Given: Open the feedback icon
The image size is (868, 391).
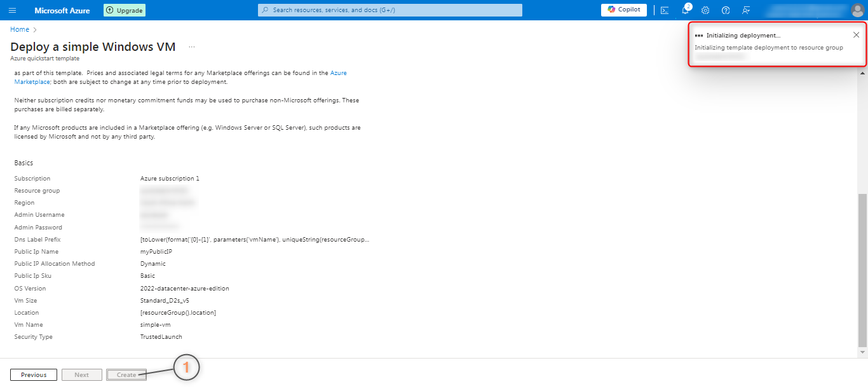Looking at the screenshot, I should tap(746, 10).
